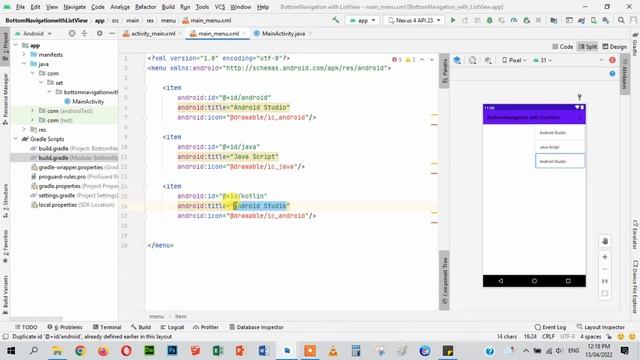The width and height of the screenshot is (640, 360).
Task: Click the 4 spaces indent status
Action: 591,336
